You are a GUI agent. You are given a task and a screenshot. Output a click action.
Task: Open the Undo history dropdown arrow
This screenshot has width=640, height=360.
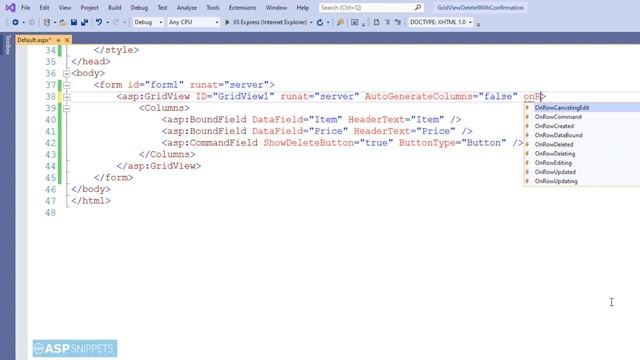pos(108,22)
